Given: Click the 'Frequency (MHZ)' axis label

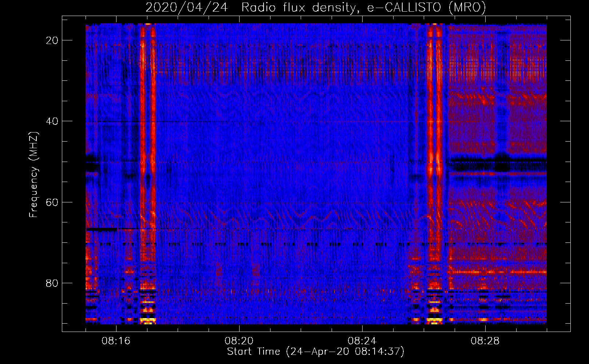Looking at the screenshot, I should point(33,174).
